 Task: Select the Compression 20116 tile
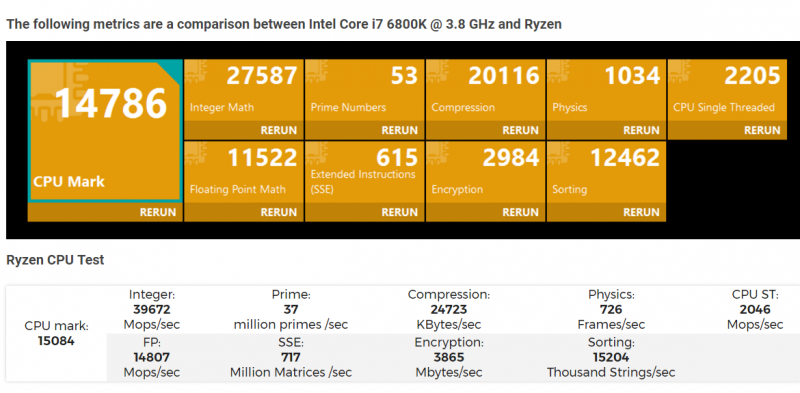[x=485, y=90]
